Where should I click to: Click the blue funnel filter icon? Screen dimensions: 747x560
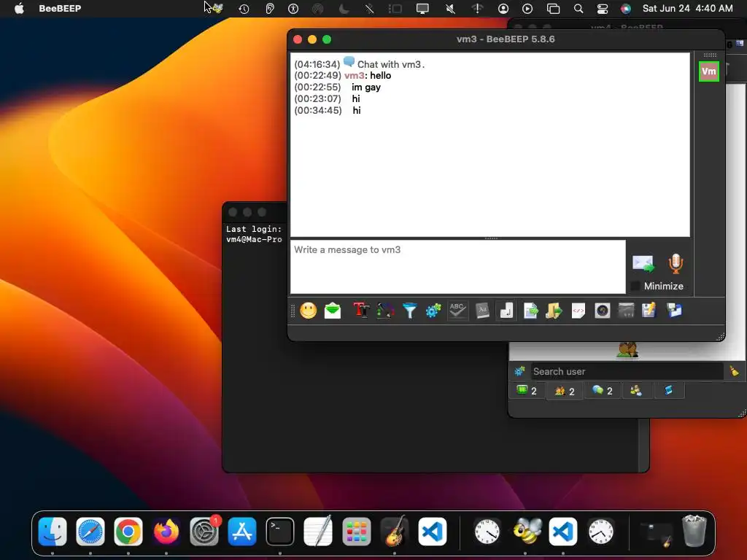tap(409, 311)
